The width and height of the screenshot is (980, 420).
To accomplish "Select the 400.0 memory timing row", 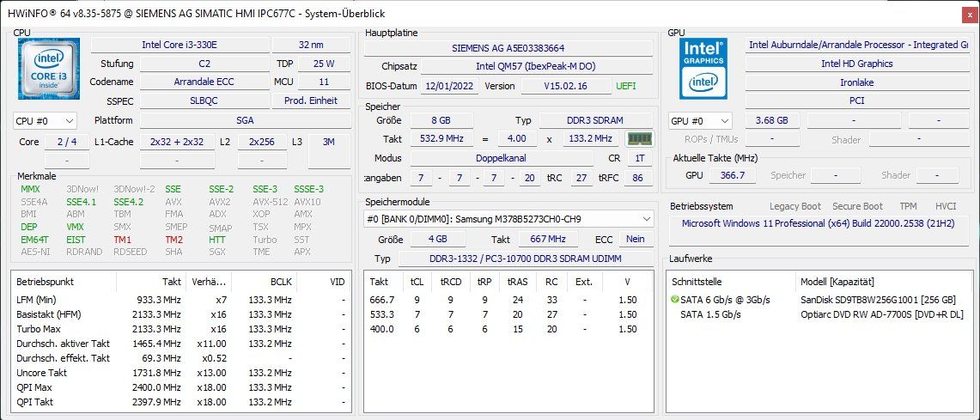I will (508, 329).
